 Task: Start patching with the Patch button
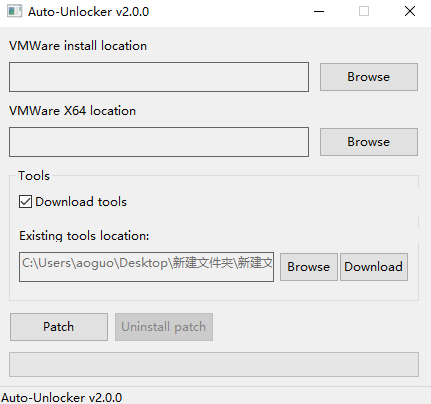click(x=59, y=327)
